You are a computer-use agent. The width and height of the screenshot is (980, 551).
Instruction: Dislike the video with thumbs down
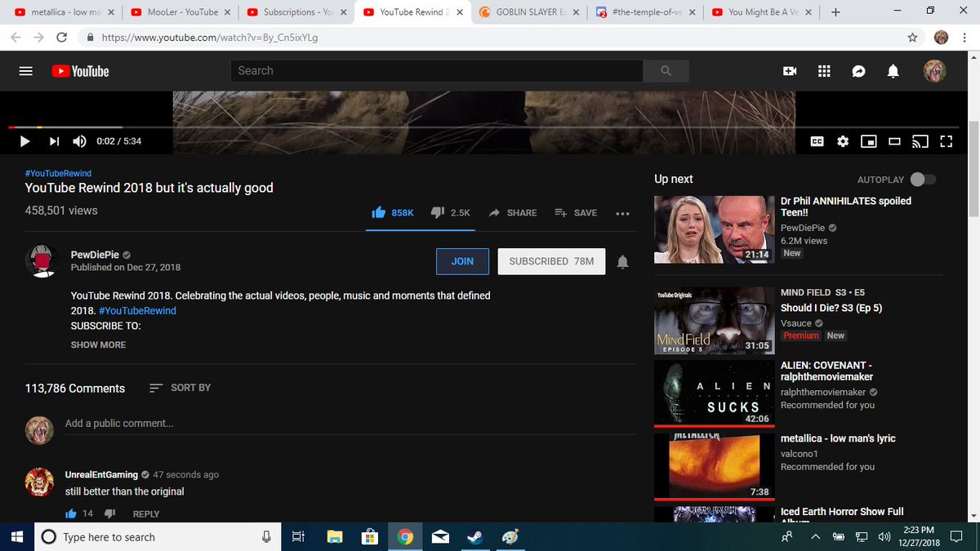(x=437, y=212)
